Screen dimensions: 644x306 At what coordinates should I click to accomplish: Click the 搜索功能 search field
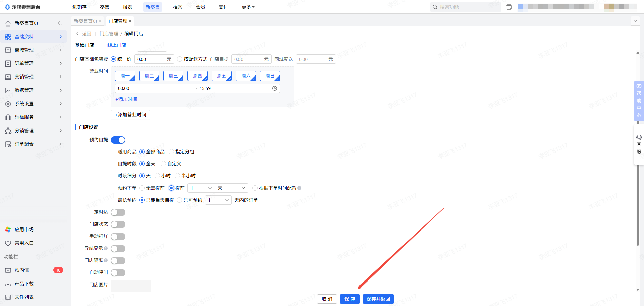coord(466,7)
